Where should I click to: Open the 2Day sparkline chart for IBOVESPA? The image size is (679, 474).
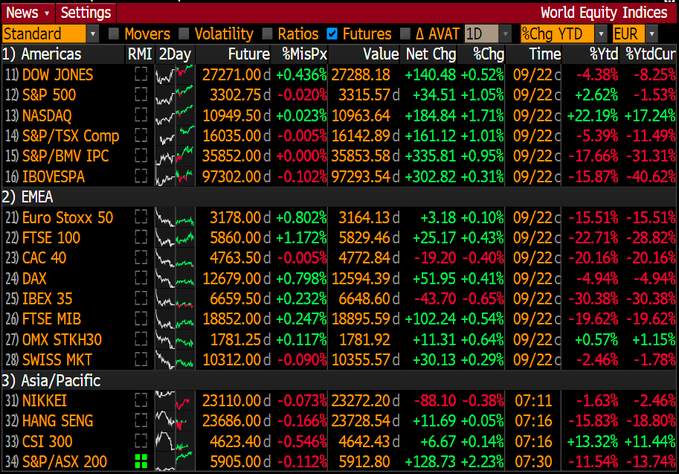174,177
